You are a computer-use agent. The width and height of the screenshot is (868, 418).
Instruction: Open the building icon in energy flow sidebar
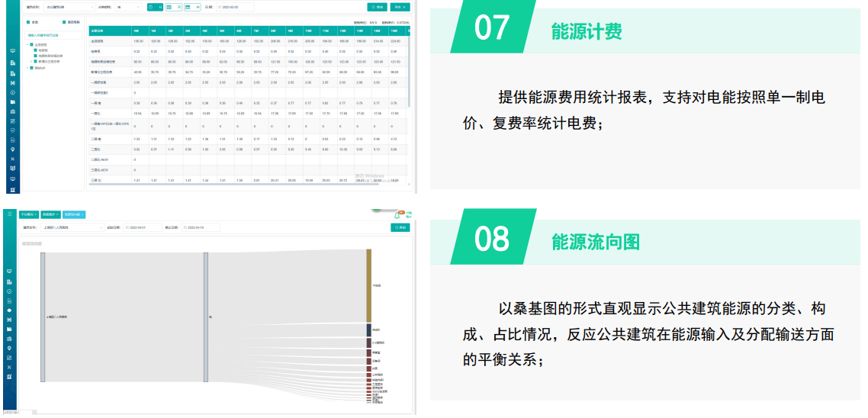[x=9, y=281]
